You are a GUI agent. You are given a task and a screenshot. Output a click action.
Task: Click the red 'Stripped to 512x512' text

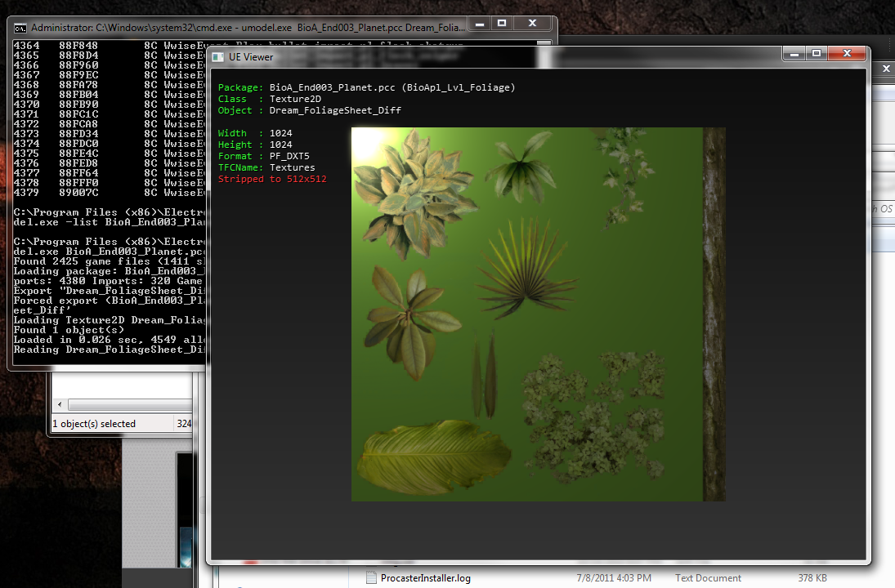pyautogui.click(x=272, y=178)
